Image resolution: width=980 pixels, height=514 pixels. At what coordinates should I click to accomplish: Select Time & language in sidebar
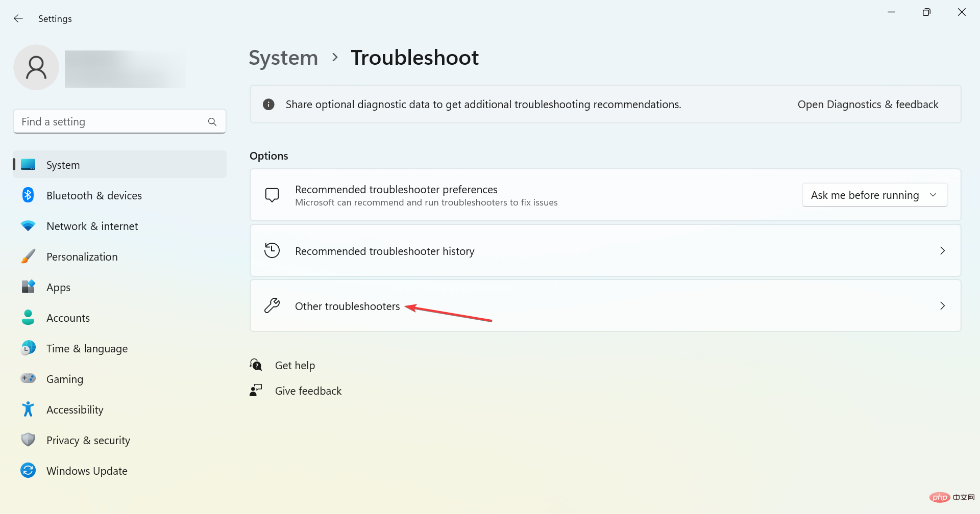pyautogui.click(x=87, y=349)
